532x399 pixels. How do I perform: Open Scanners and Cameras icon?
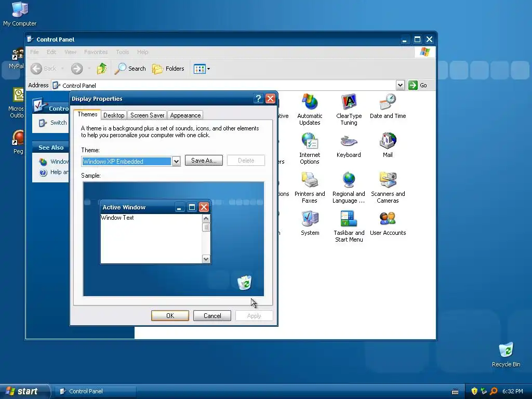(388, 188)
